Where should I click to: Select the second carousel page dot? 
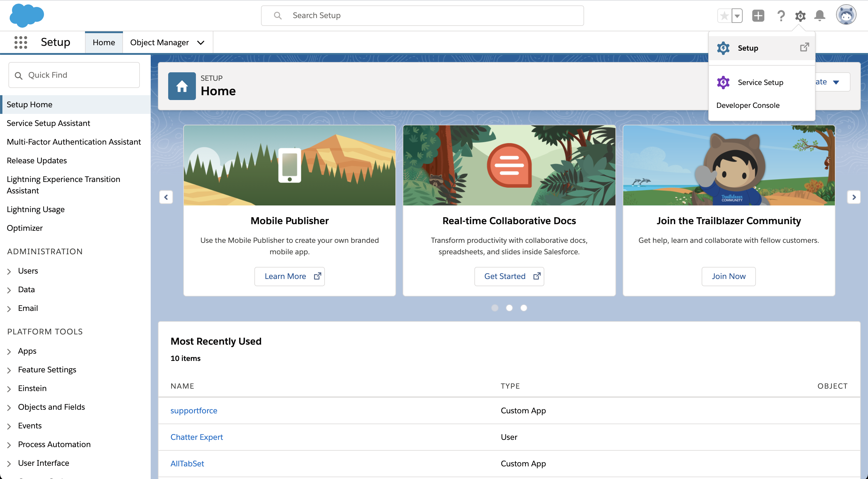[x=509, y=308]
